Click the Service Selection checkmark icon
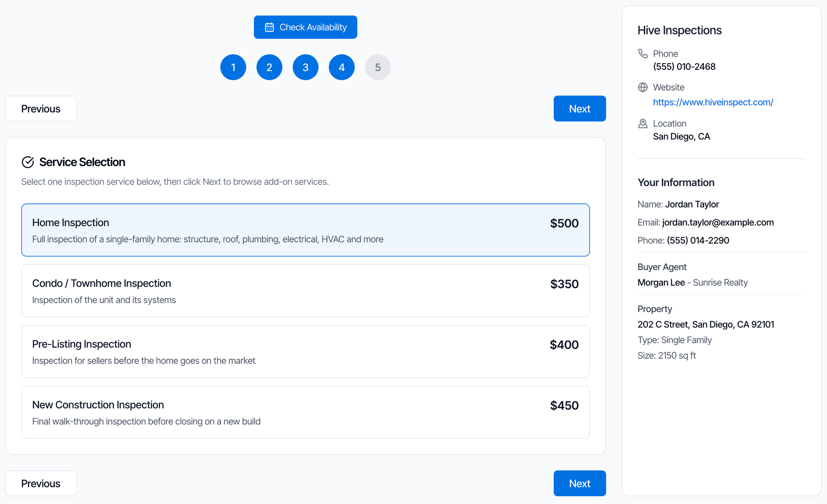Image resolution: width=827 pixels, height=504 pixels. [x=28, y=162]
